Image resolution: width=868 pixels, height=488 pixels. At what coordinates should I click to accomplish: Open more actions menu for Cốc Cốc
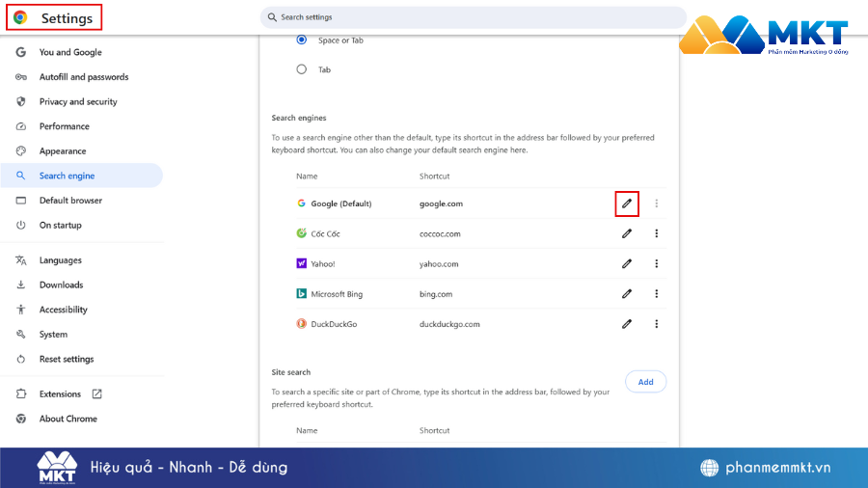pyautogui.click(x=657, y=233)
